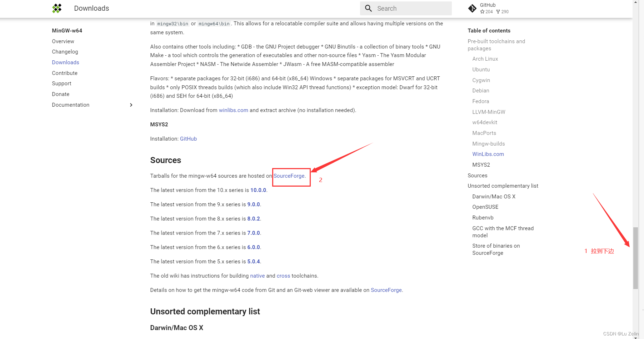
Task: Click the GitHub stars count 204
Action: 486,12
